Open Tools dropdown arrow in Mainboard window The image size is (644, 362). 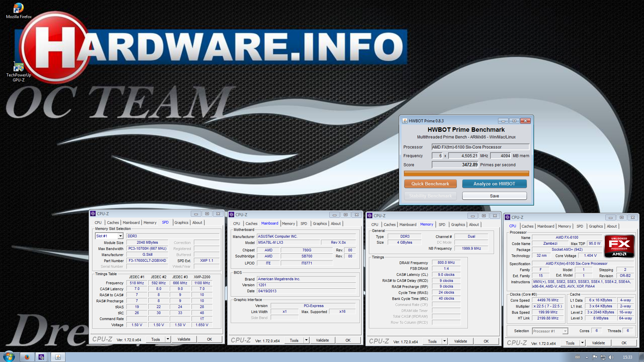(x=306, y=340)
